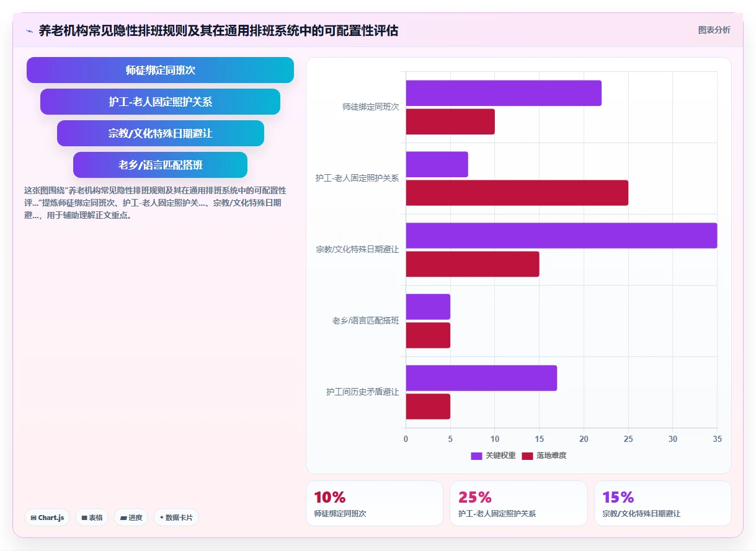The height and width of the screenshot is (551, 756).
Task: Click the x-axis tick value 0
Action: (x=406, y=439)
